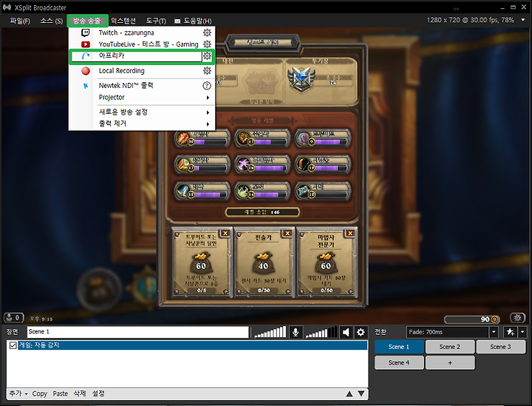The image size is (532, 406).
Task: Open the arrow next to star icon
Action: point(522,332)
